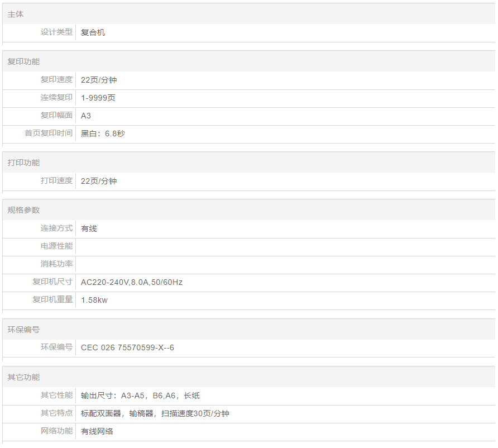Click the 其它功能 section header
The height and width of the screenshot is (448, 498).
(23, 377)
